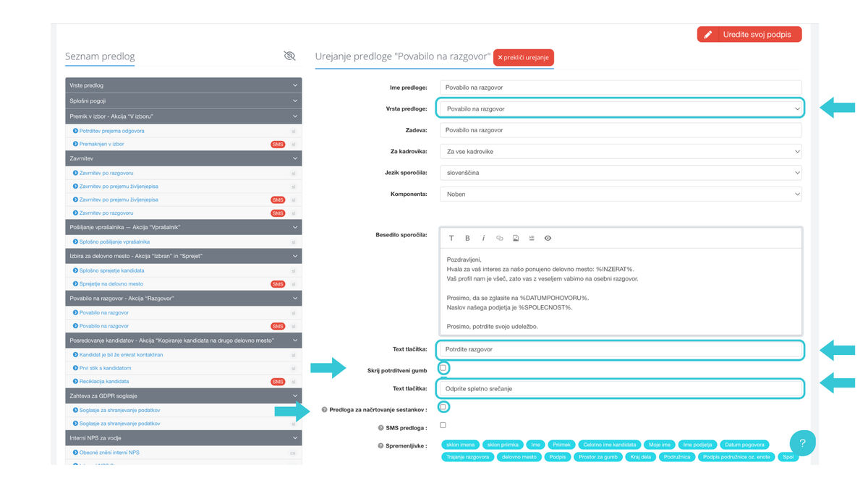The width and height of the screenshot is (868, 488).
Task: Show help tooltip for Spremenljivke
Action: (380, 445)
